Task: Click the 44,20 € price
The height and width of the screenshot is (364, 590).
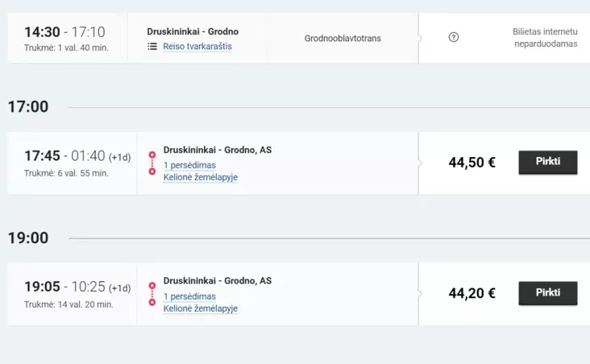Action: click(472, 293)
